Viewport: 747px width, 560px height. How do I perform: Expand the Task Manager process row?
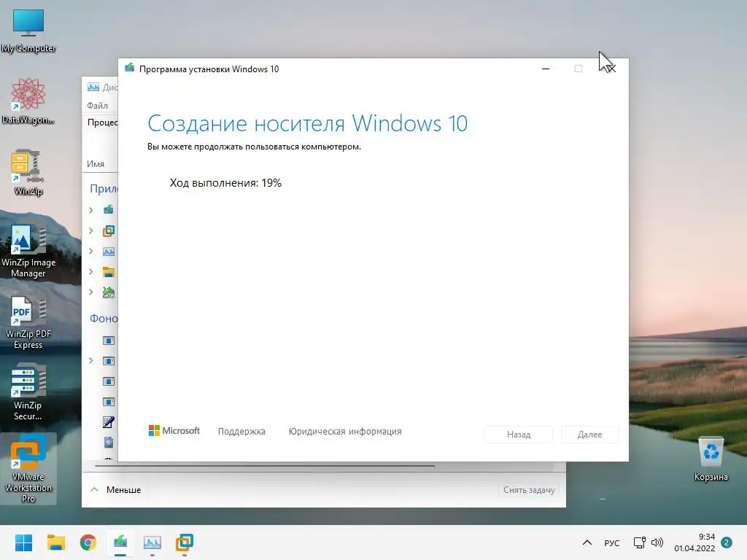point(91,251)
